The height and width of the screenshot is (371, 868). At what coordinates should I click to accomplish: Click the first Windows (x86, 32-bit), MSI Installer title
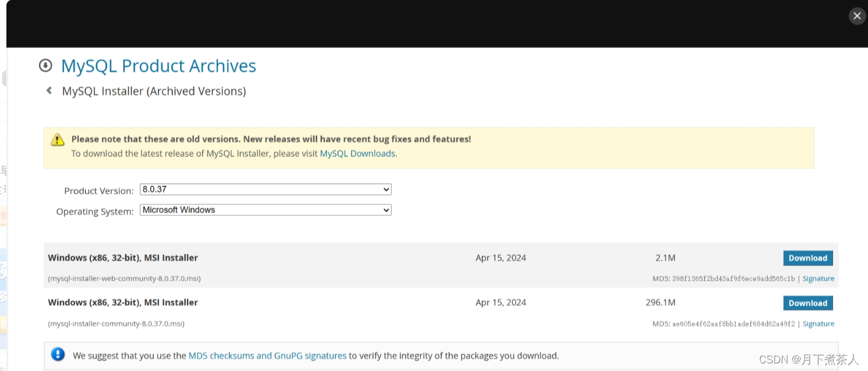123,258
